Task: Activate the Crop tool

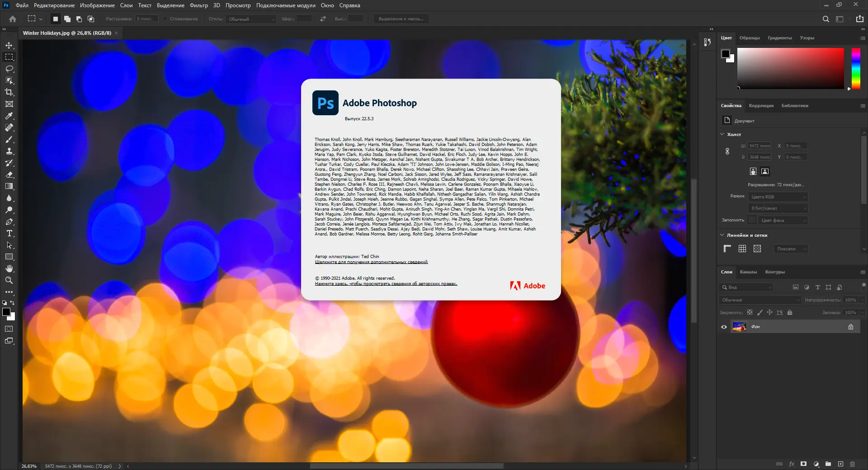Action: [x=9, y=92]
